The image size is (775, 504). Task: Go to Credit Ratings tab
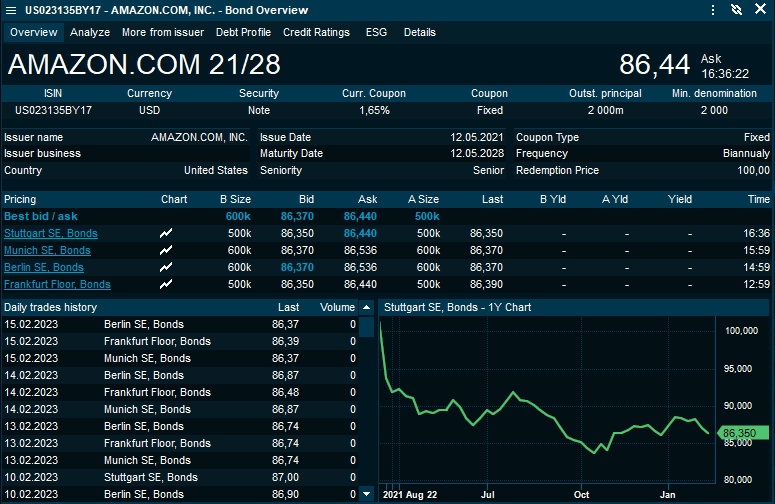pyautogui.click(x=316, y=32)
